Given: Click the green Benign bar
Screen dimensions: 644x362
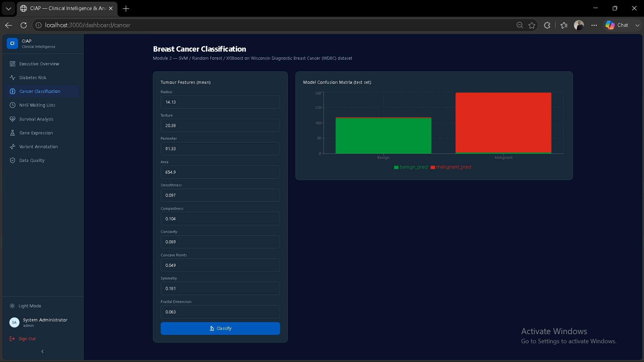Looking at the screenshot, I should tap(383, 136).
